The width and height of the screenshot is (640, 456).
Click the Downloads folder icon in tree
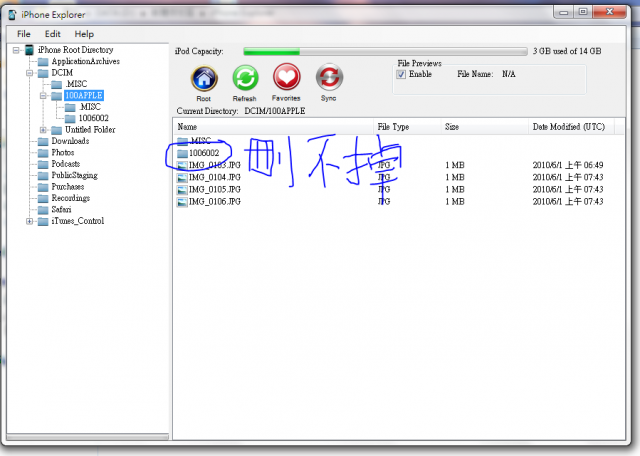click(x=43, y=142)
